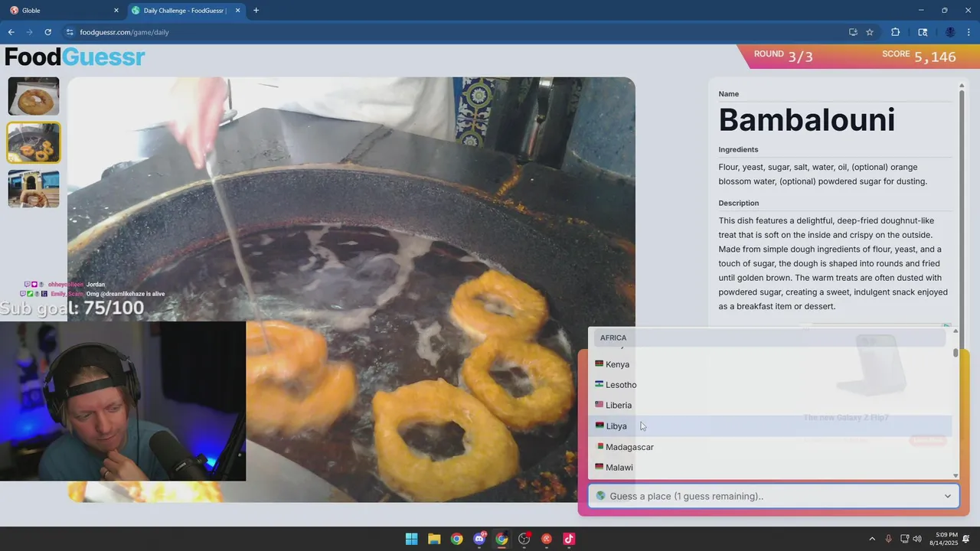Screen dimensions: 980x551
Task: Click the install app icon in address bar
Action: tap(853, 32)
